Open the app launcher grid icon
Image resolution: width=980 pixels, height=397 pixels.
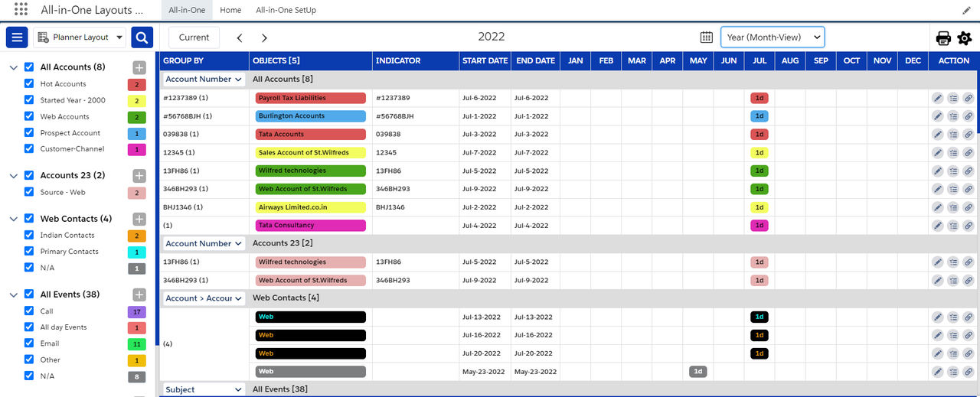21,10
